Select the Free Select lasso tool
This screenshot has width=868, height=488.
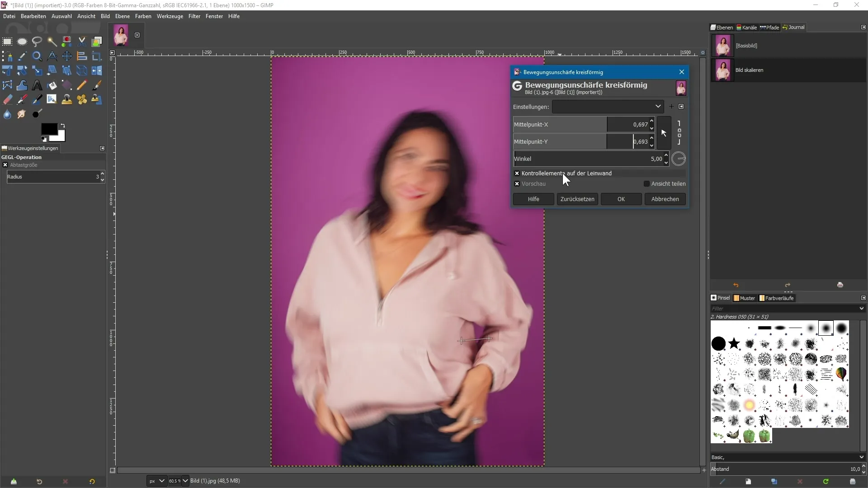coord(37,42)
